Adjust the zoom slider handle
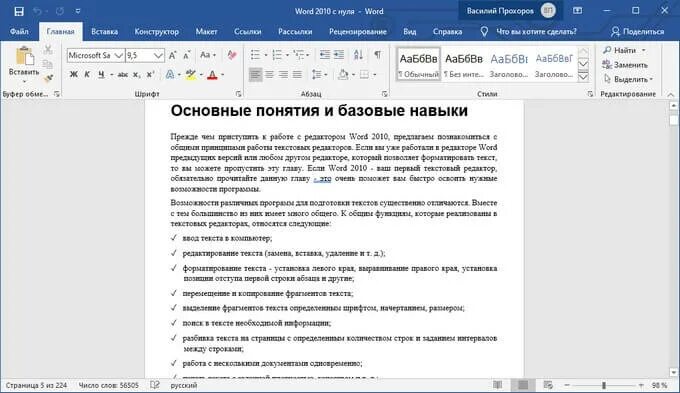This screenshot has width=680, height=393. (x=604, y=385)
